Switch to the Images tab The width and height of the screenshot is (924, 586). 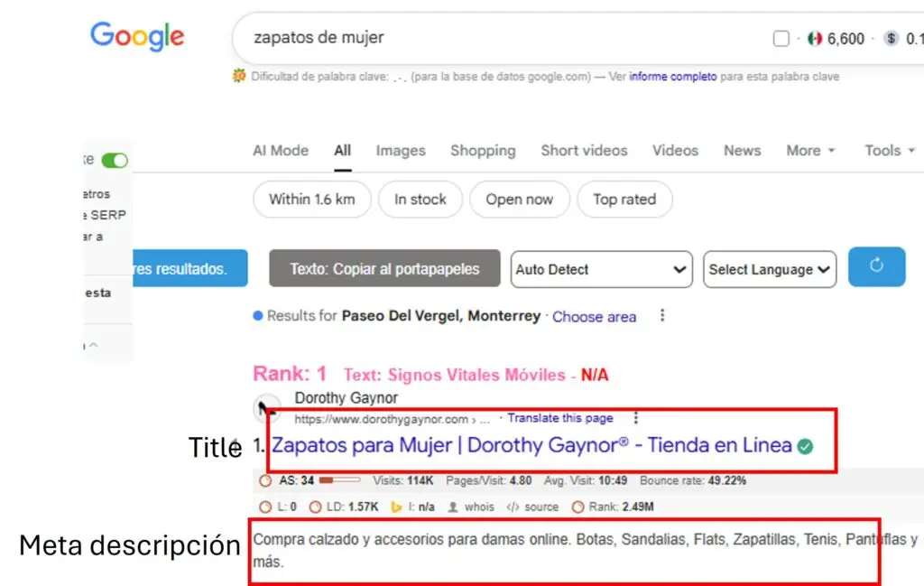(400, 151)
